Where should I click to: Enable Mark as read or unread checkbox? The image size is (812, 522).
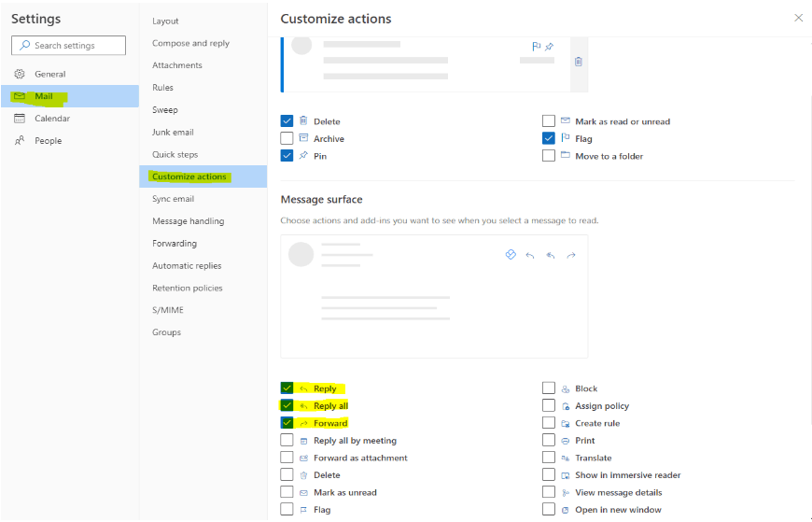[549, 120]
